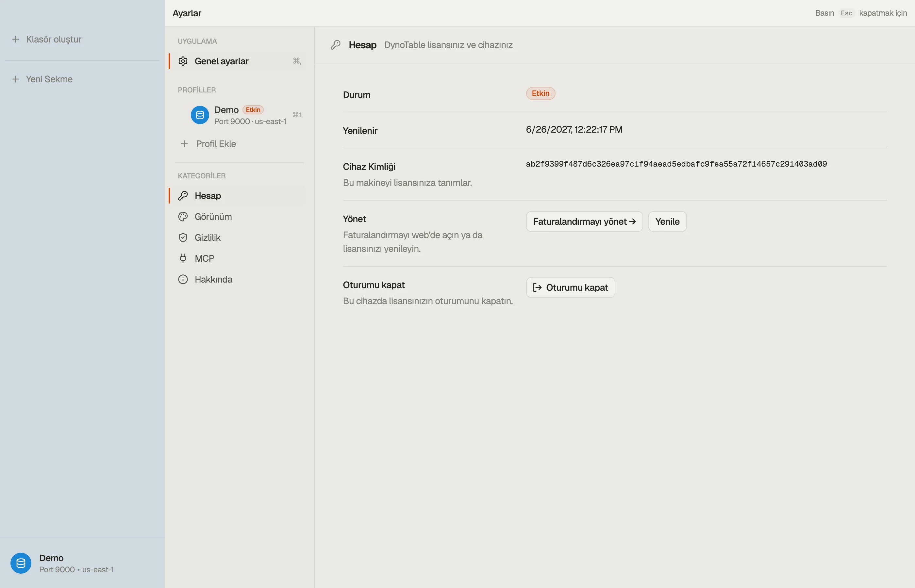This screenshot has width=915, height=588.
Task: Click the plug icon for MCP
Action: point(183,258)
